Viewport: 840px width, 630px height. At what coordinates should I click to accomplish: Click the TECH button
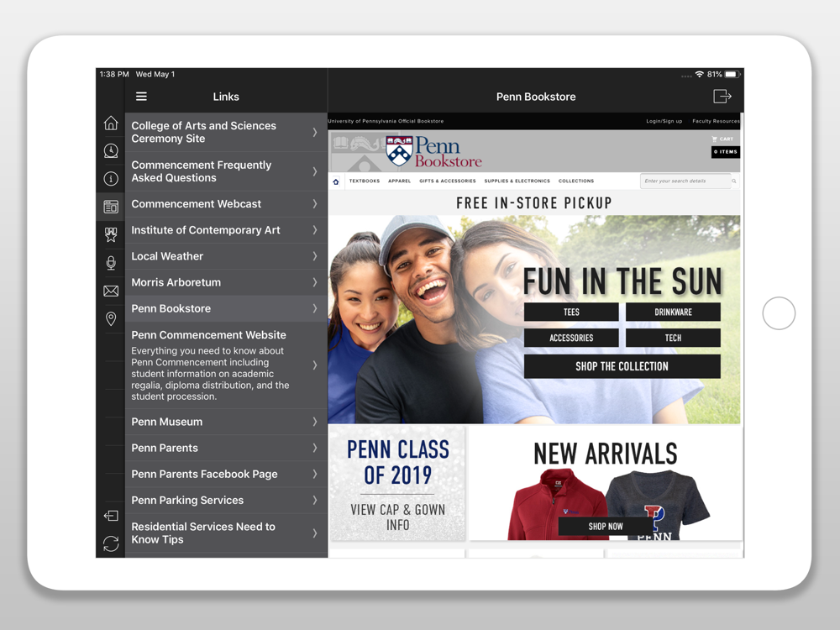click(x=673, y=338)
